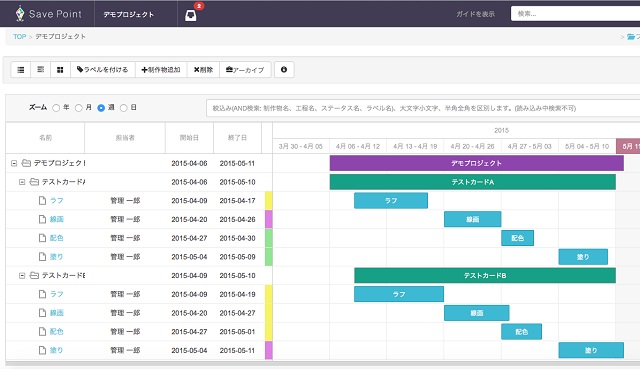Click document icon of 塗り ending 2015-05-09
Viewport: 640px width, 369px height.
coord(42,257)
